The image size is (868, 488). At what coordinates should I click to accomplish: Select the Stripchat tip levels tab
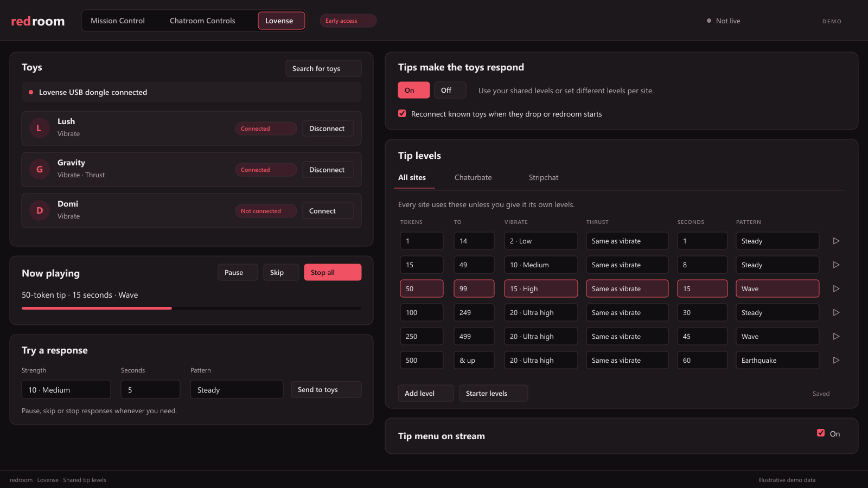tap(544, 177)
